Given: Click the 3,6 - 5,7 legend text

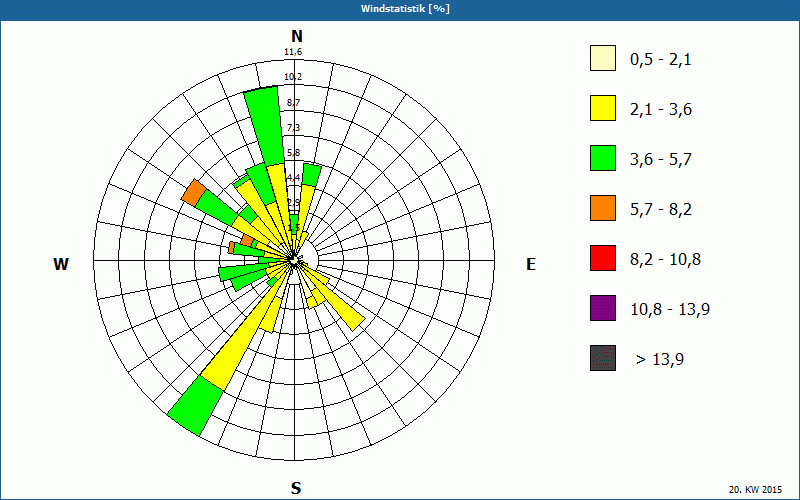Looking at the screenshot, I should coord(661,160).
